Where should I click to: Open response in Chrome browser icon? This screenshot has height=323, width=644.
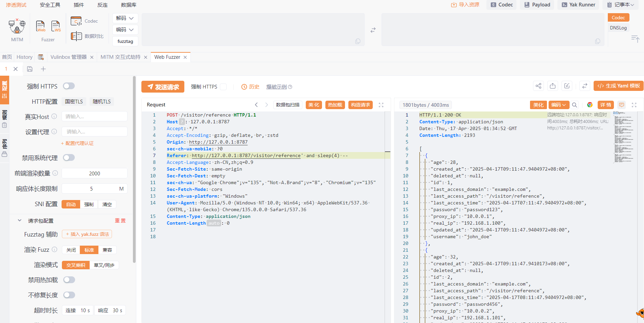point(590,105)
